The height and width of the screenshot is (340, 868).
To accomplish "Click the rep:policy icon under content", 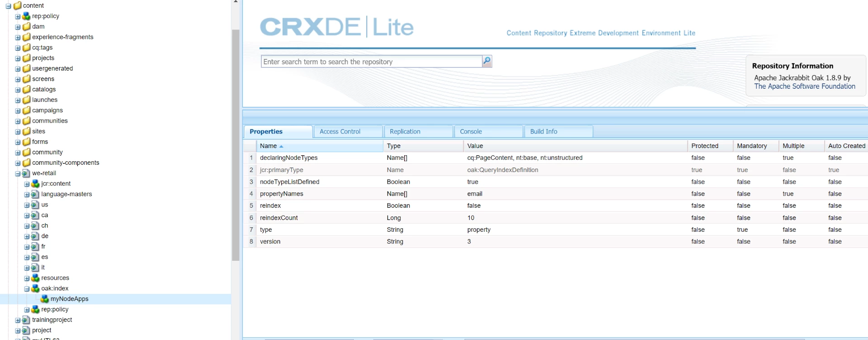I will (27, 16).
